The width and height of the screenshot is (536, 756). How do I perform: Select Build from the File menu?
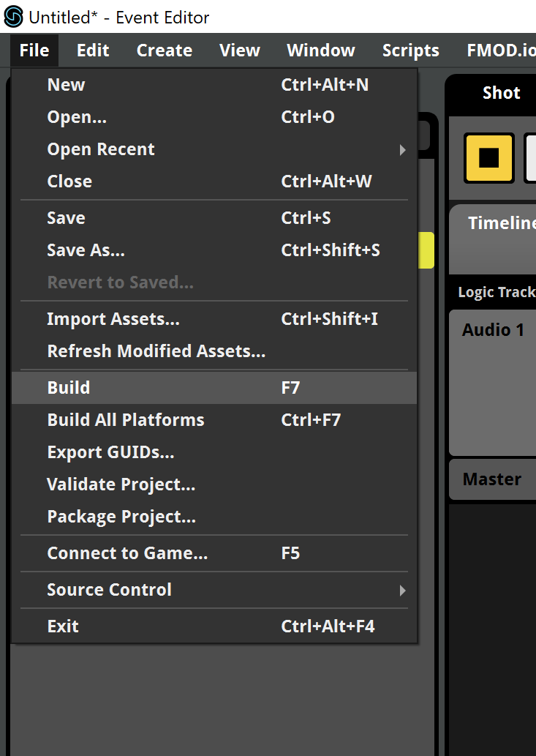pyautogui.click(x=69, y=388)
